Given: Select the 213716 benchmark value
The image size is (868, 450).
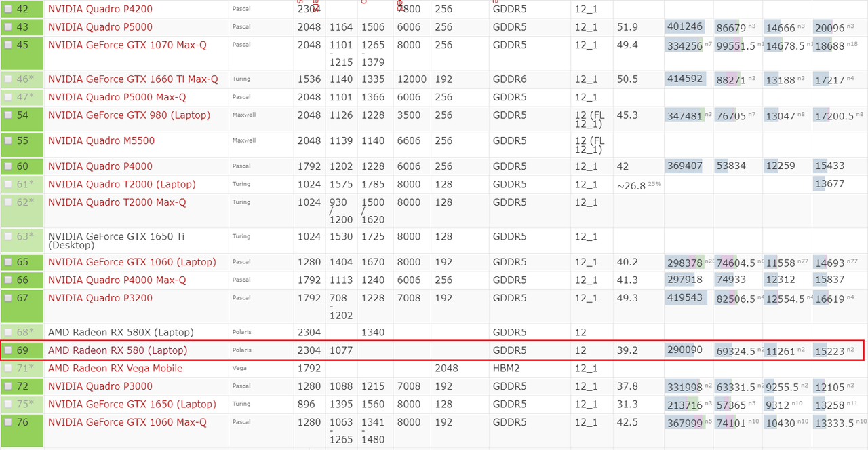Looking at the screenshot, I should pos(685,405).
